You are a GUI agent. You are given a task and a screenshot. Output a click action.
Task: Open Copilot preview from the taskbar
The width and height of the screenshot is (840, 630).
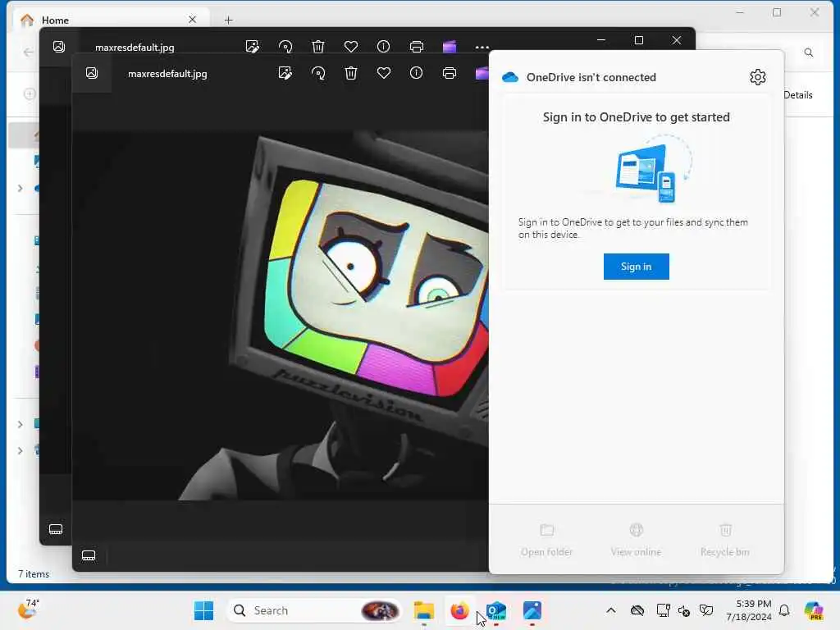[x=814, y=610]
